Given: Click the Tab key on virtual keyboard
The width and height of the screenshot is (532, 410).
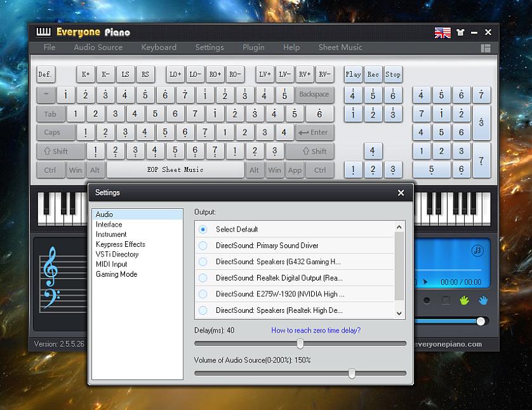Looking at the screenshot, I should (x=51, y=114).
